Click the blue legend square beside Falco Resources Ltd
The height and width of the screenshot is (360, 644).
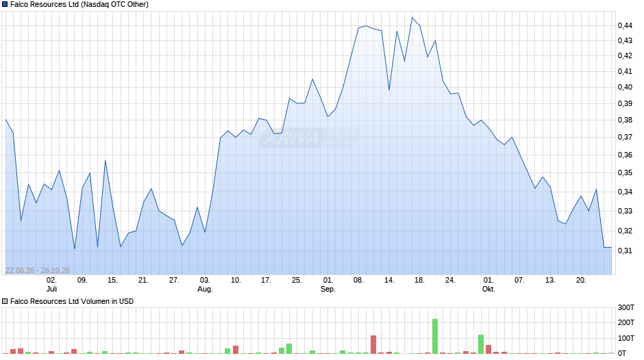[5, 5]
